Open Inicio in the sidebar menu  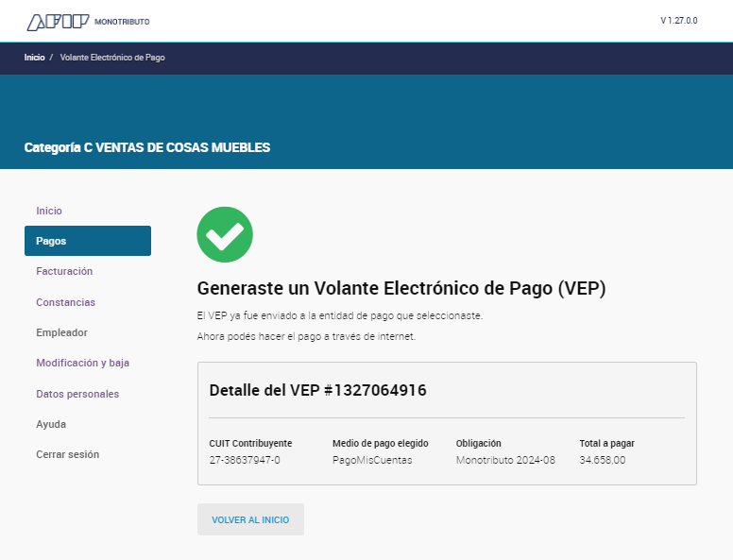click(49, 211)
